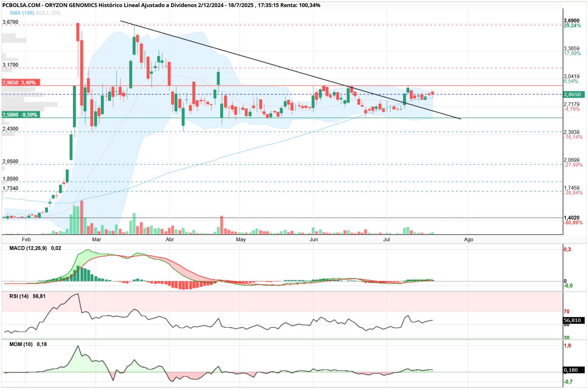The height and width of the screenshot is (389, 588).
Task: Click the -38,84% percentage label
Action: coord(573,193)
